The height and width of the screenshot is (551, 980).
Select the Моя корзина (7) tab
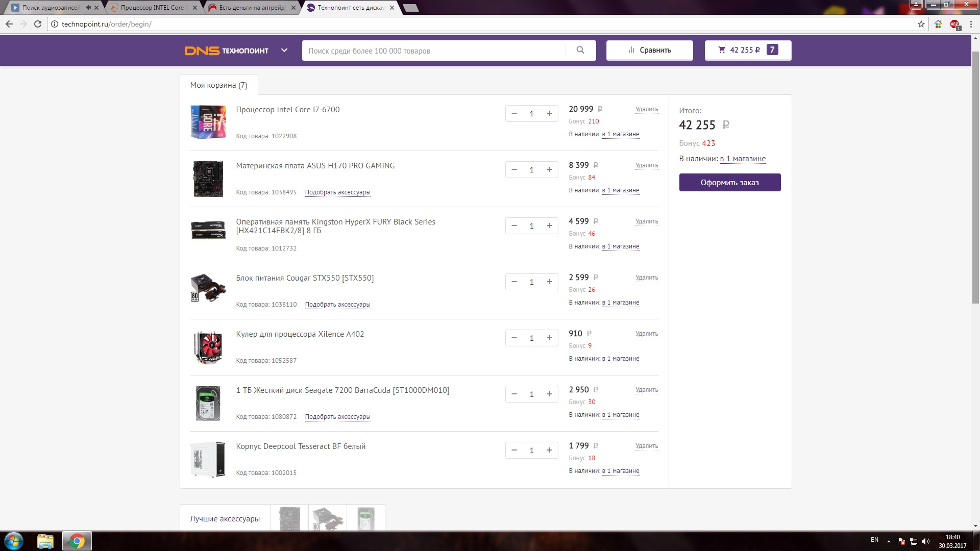(218, 85)
